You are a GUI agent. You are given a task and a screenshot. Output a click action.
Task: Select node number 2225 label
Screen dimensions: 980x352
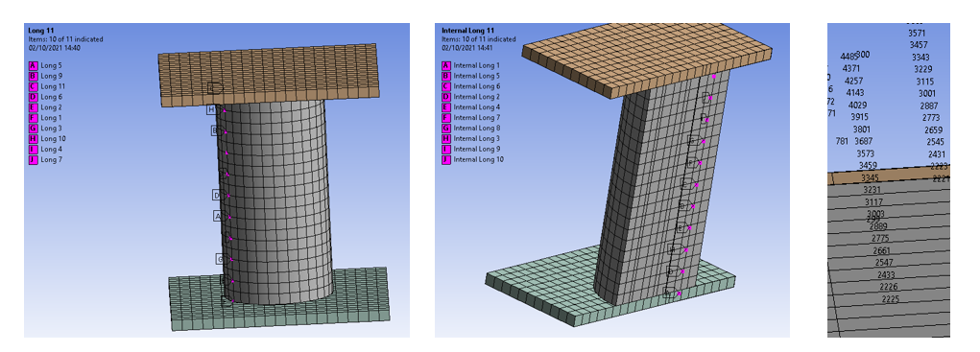point(891,299)
